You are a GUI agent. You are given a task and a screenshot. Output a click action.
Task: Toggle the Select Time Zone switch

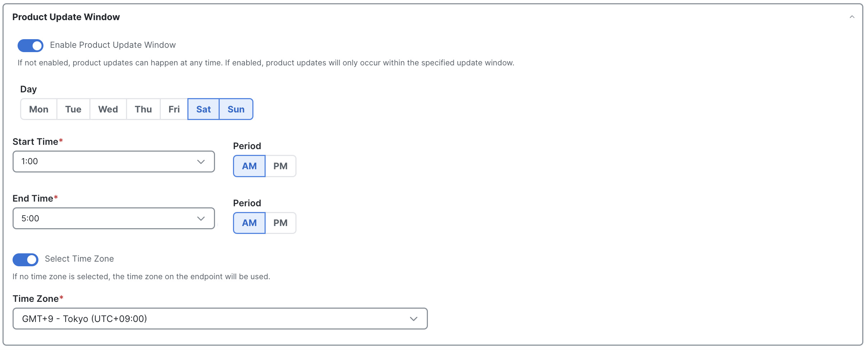(x=25, y=259)
